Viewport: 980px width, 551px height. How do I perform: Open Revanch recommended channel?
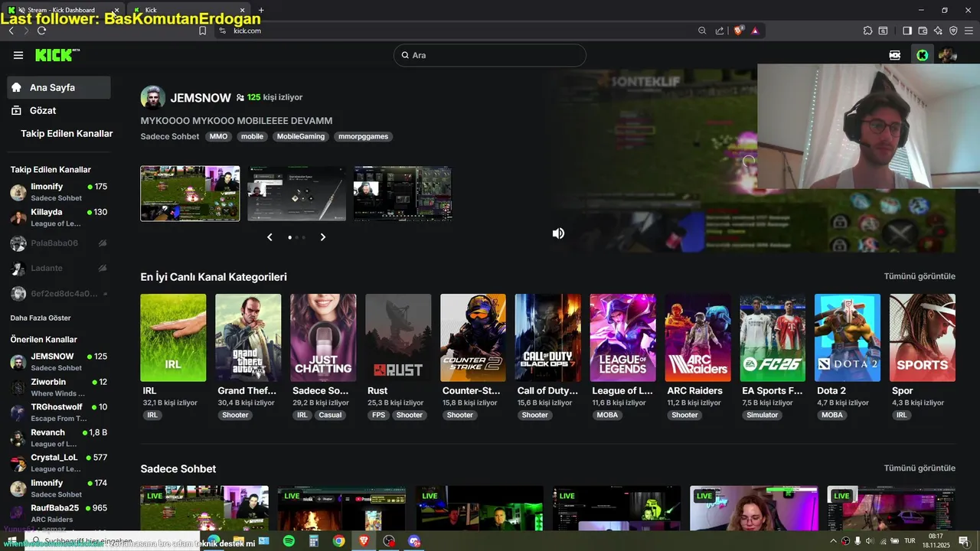click(x=59, y=438)
